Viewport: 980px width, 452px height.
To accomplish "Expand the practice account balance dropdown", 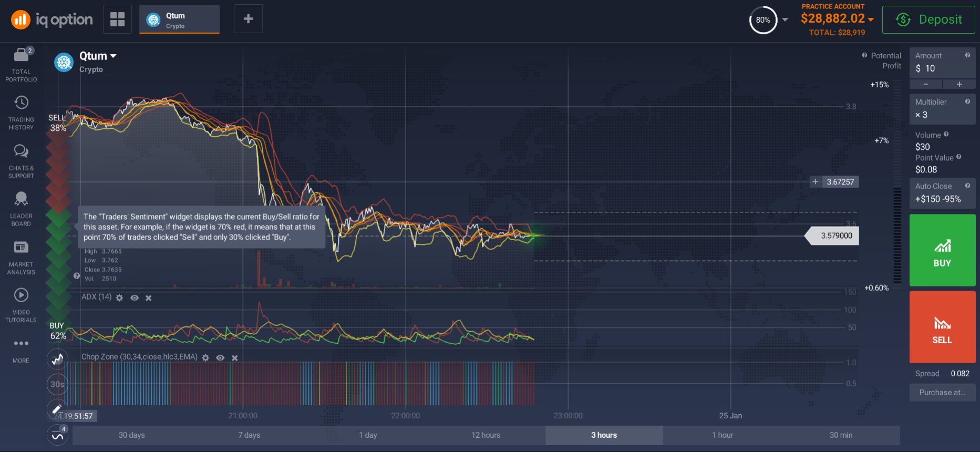I will pos(871,19).
